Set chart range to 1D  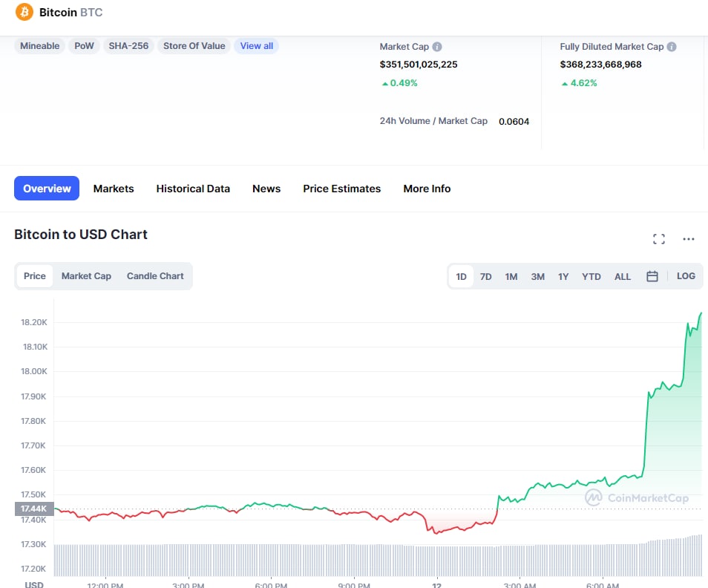(461, 276)
